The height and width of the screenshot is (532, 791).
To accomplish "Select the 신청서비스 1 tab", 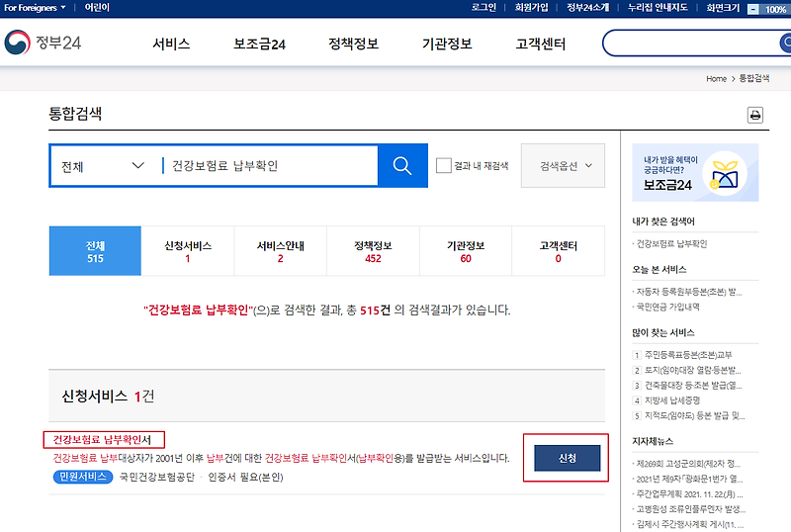I will point(188,251).
